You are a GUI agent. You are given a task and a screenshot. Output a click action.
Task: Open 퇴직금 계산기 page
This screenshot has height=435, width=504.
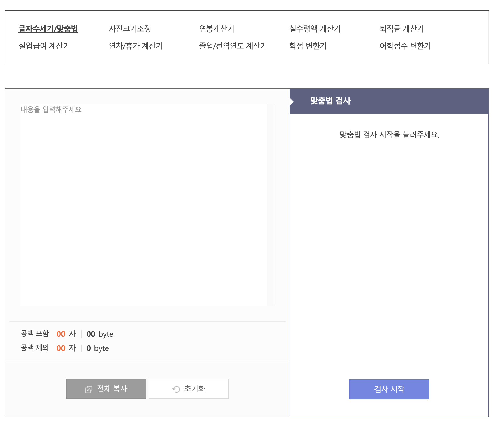(x=401, y=29)
